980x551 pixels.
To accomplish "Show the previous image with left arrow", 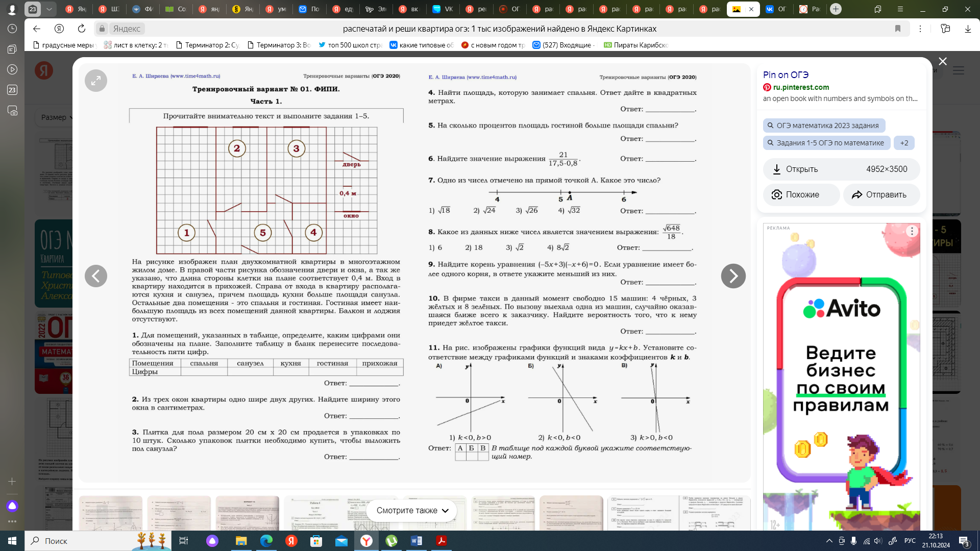I will point(96,276).
